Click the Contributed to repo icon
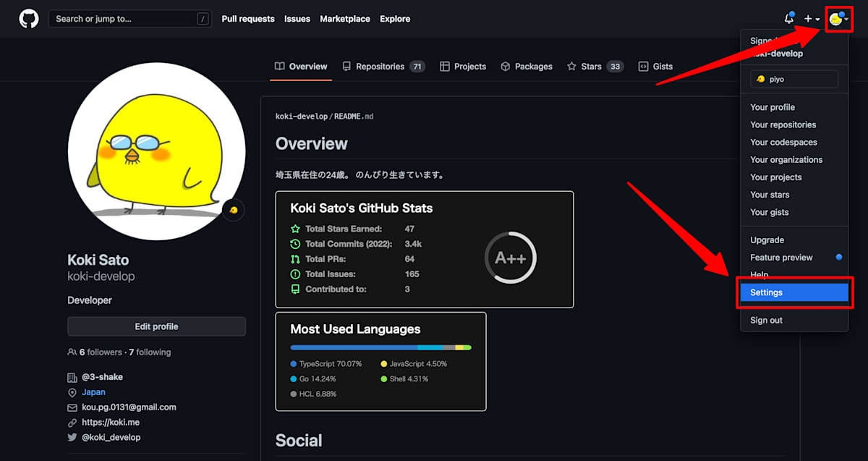Viewport: 868px width, 461px height. [x=295, y=289]
